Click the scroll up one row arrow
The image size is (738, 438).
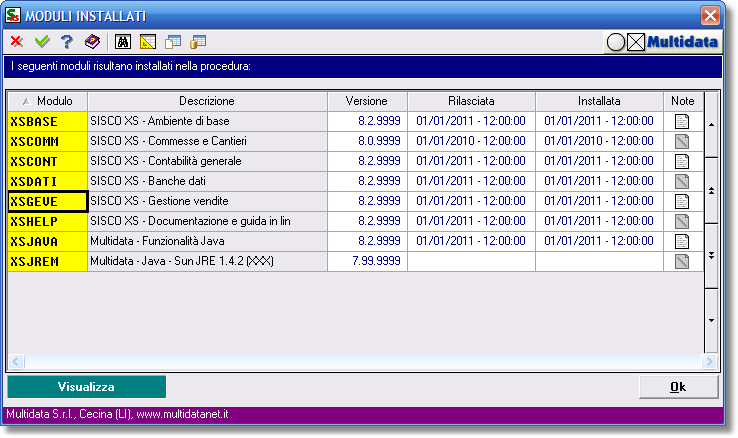pyautogui.click(x=711, y=125)
